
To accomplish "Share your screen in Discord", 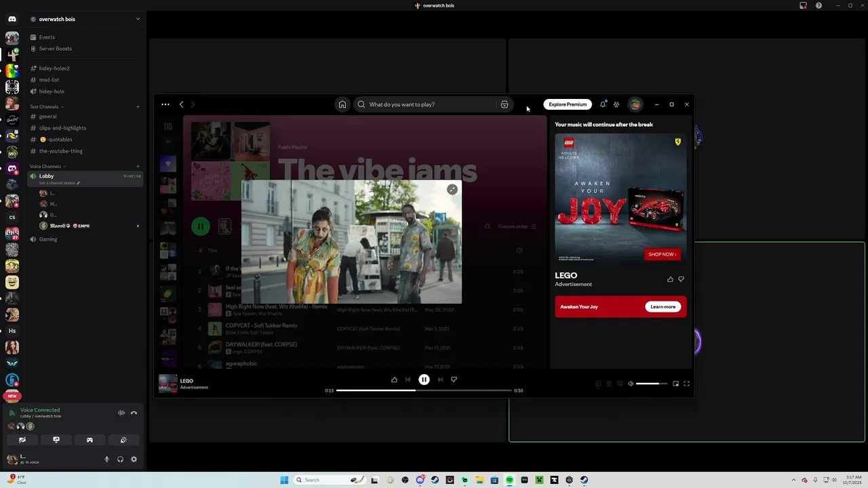I will coord(56,440).
